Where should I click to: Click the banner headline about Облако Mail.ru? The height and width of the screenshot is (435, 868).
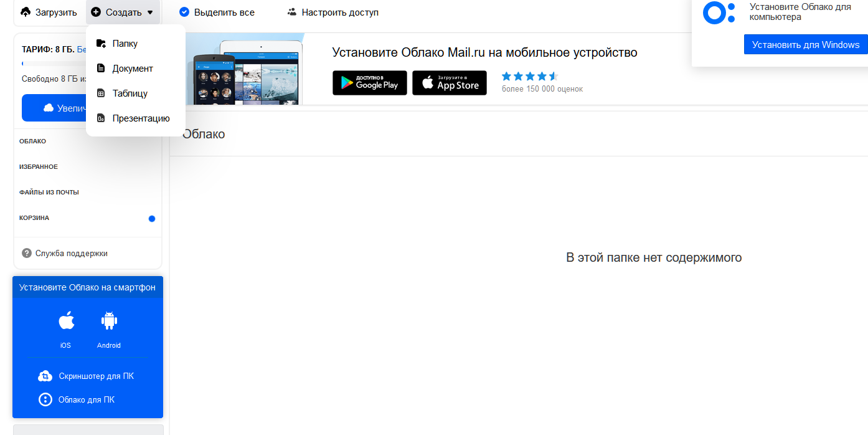click(x=484, y=52)
